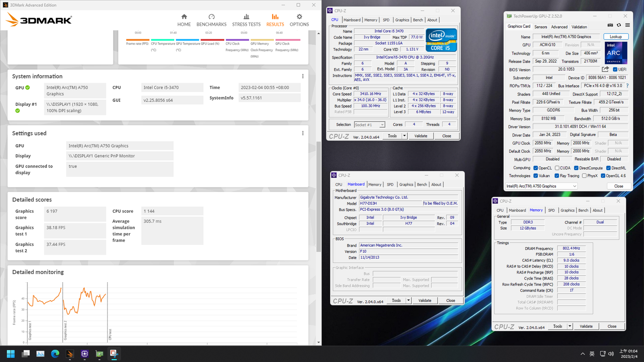Refresh GPU-Z data

click(x=619, y=25)
